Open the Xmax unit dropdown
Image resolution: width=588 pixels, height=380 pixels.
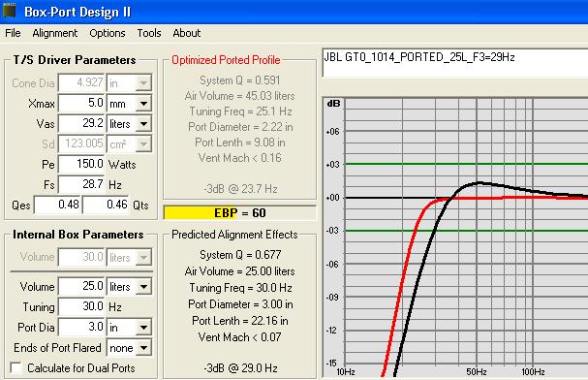(143, 104)
